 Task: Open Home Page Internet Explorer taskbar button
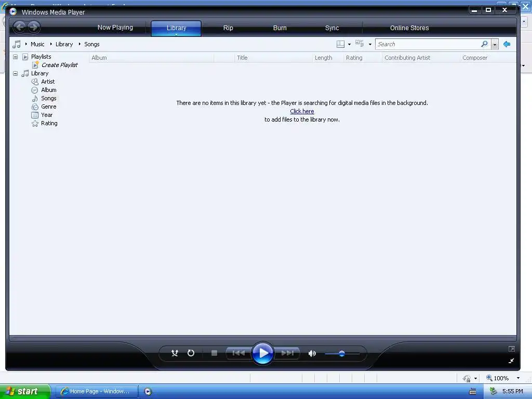tap(96, 391)
